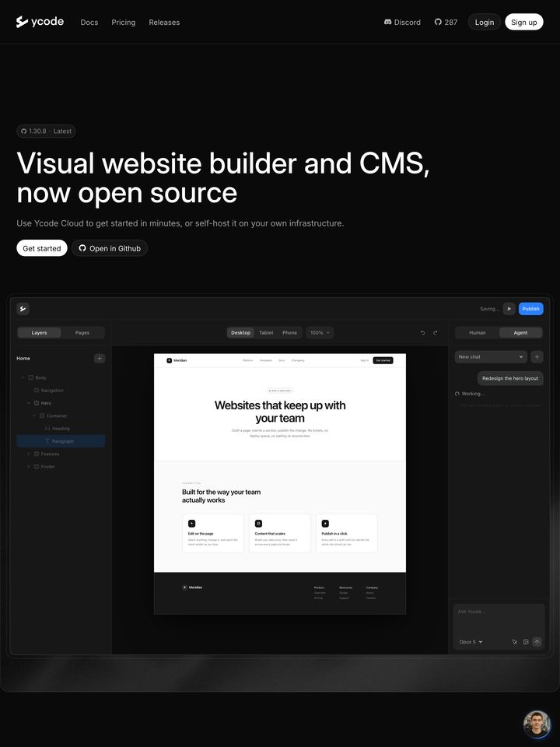Click the blue Publish button
The image size is (560, 747).
pyautogui.click(x=531, y=309)
